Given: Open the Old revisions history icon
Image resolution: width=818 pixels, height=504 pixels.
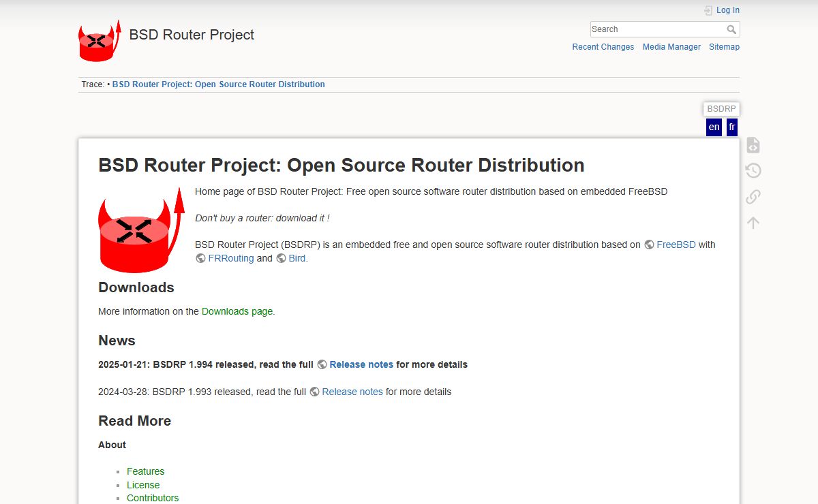Looking at the screenshot, I should coord(753,171).
